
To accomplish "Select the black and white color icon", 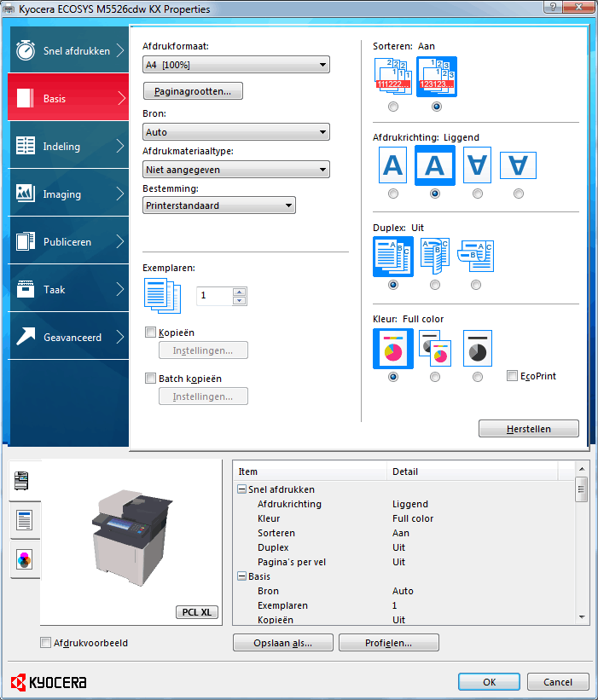I will 478,349.
